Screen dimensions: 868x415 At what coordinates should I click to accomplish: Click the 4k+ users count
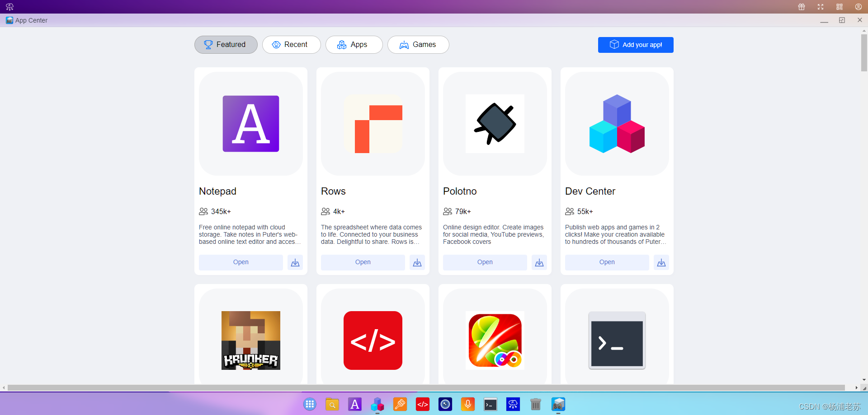click(x=339, y=211)
